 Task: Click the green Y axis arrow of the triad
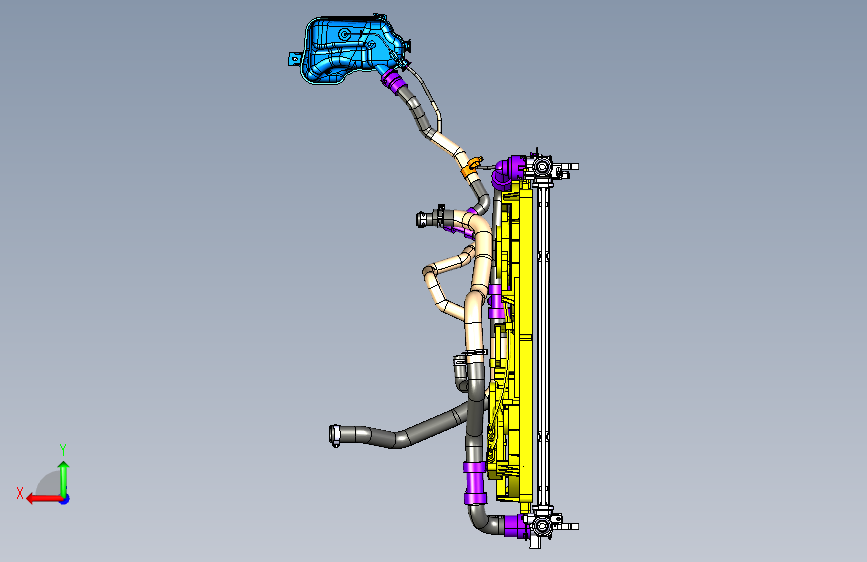click(64, 478)
